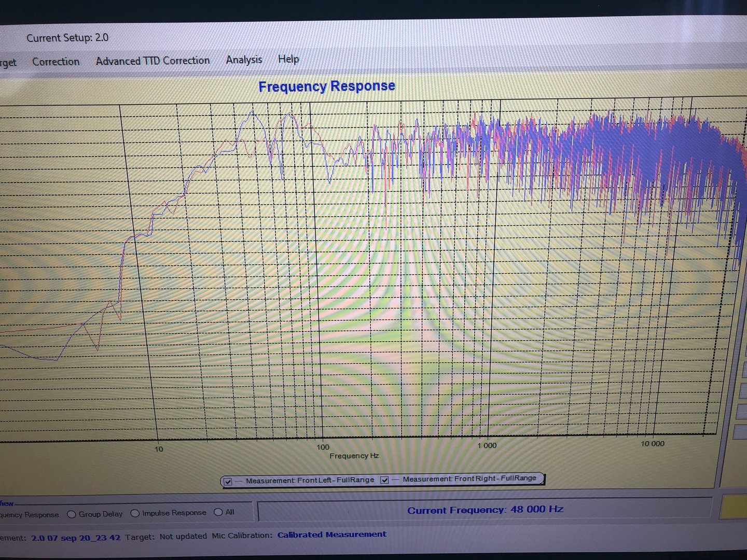Image resolution: width=747 pixels, height=560 pixels.
Task: Open the Advanced TTD Correction menu
Action: [x=153, y=61]
